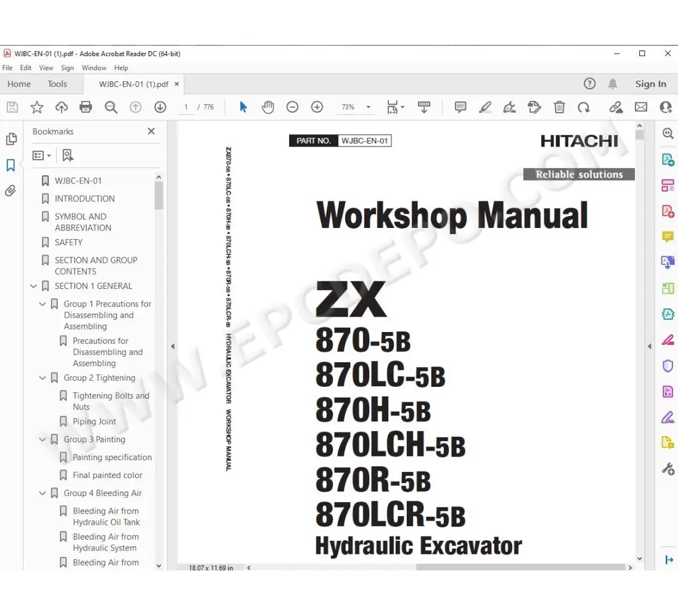The width and height of the screenshot is (678, 616).
Task: Expand the bookmark options menu in Bookmarks panel
Action: click(41, 155)
